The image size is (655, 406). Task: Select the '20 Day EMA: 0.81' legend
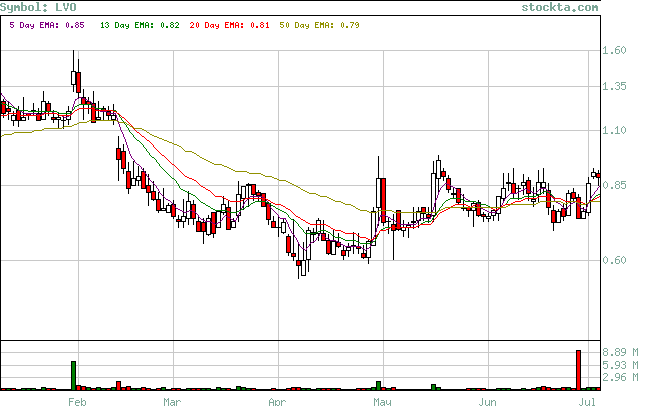point(229,25)
